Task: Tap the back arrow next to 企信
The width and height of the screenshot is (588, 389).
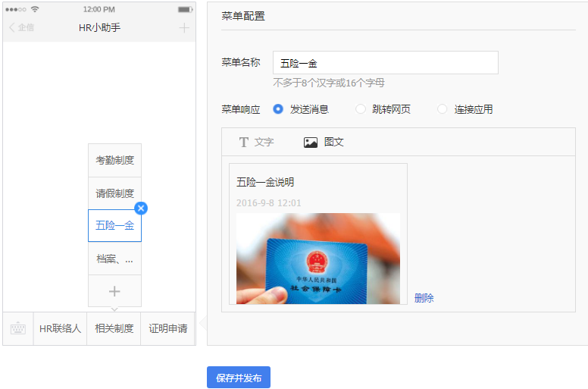Action: pyautogui.click(x=12, y=27)
